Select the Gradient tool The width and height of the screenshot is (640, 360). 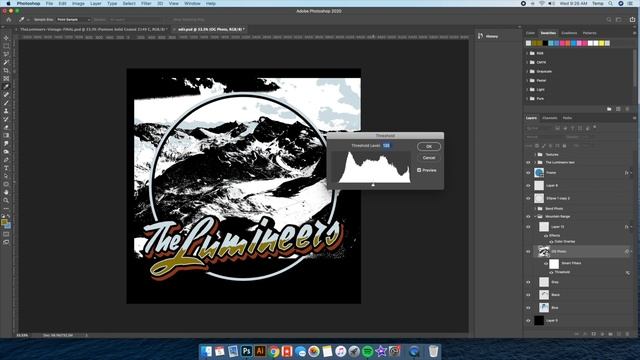[x=6, y=136]
